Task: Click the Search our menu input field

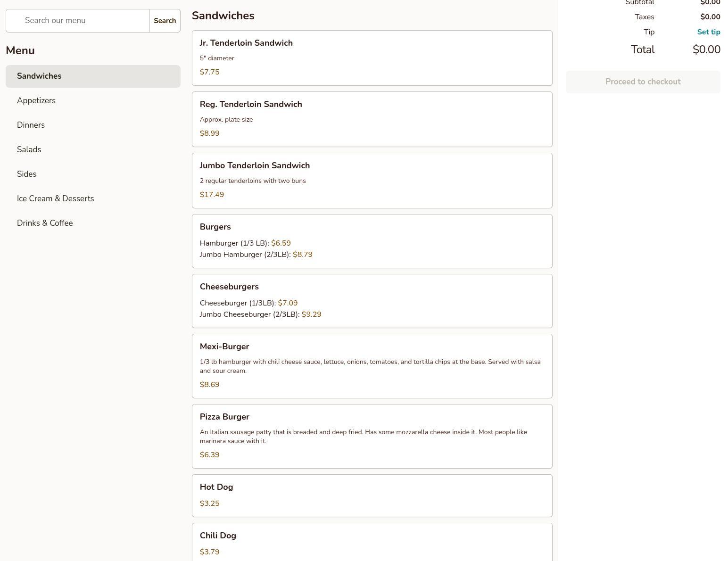Action: coord(78,21)
